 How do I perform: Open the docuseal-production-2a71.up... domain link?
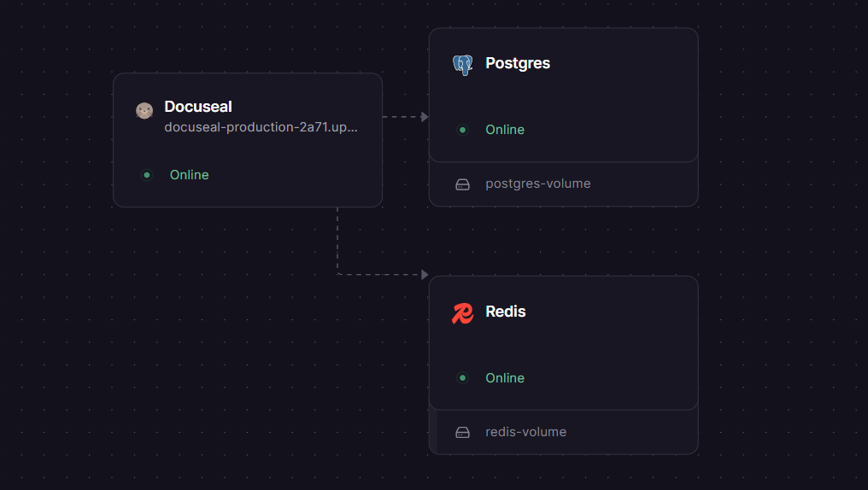point(261,127)
